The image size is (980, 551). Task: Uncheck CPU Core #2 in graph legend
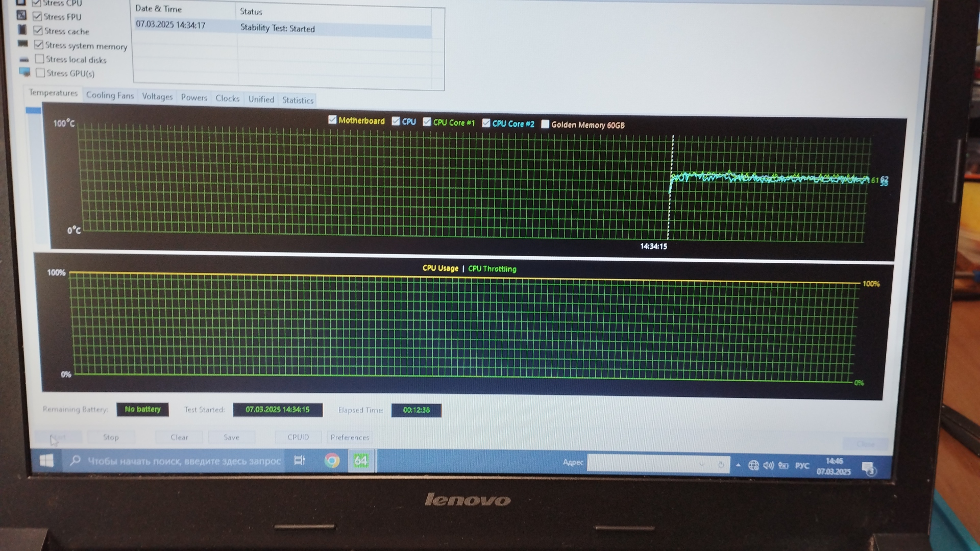pyautogui.click(x=486, y=123)
